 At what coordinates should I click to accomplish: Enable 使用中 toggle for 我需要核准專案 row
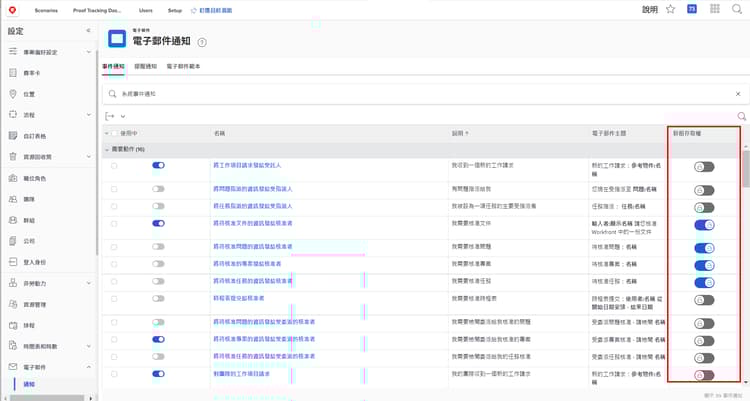[158, 264]
